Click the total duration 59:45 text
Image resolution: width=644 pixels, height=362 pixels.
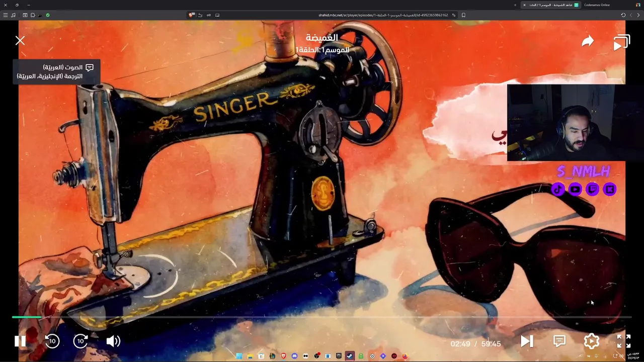(491, 344)
